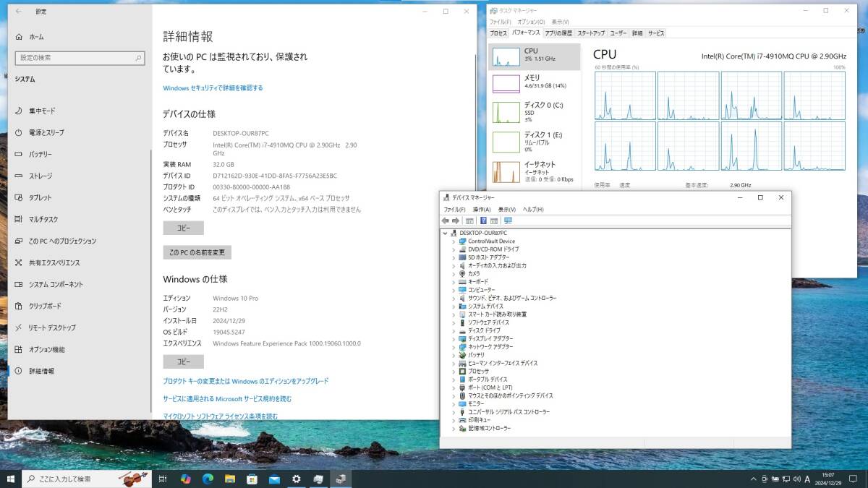Click the scan hardware monitor icon in Device Manager toolbar

(x=508, y=221)
